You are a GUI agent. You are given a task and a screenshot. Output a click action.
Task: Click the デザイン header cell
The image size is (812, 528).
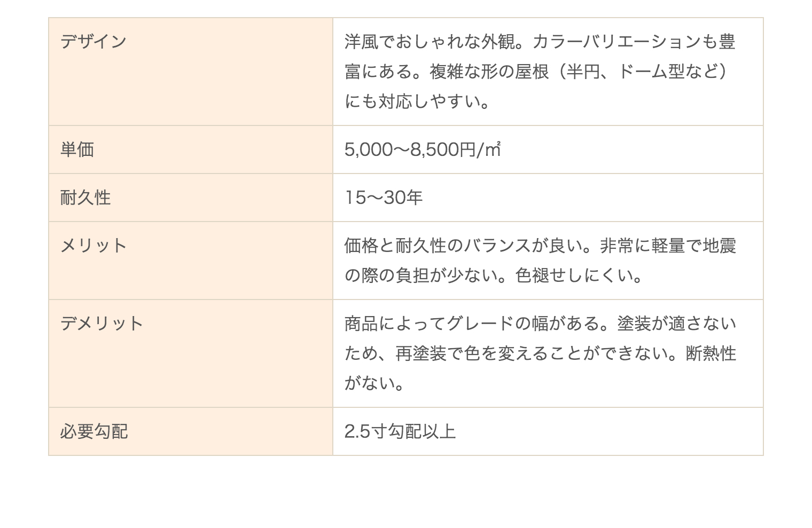point(191,72)
